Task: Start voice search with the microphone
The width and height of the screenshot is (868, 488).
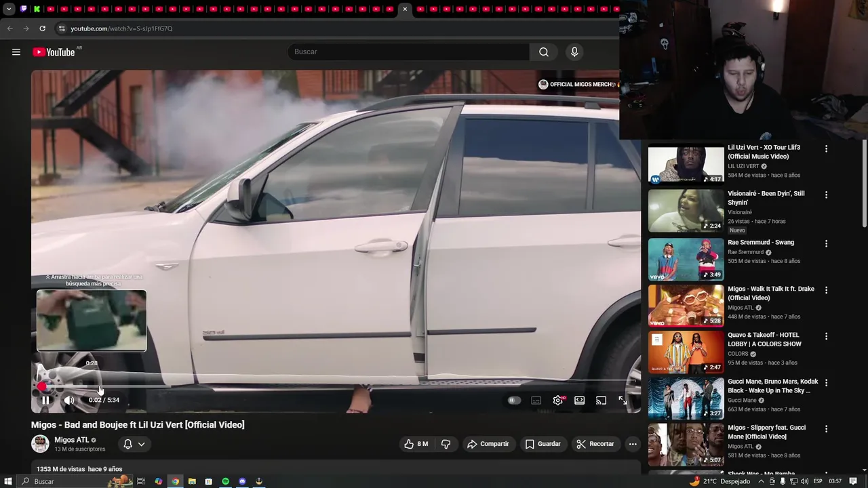Action: [x=574, y=52]
